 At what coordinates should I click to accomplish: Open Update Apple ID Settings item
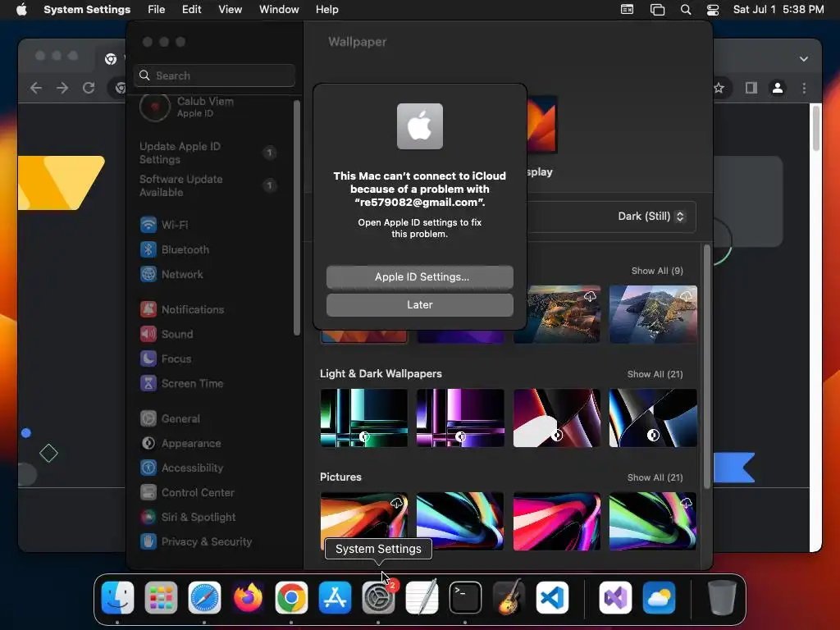coord(208,153)
